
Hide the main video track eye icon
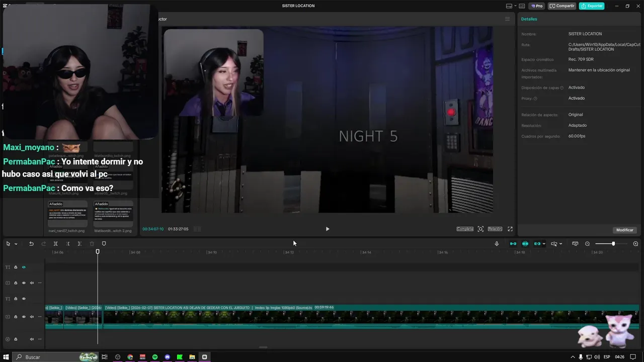coord(24,317)
